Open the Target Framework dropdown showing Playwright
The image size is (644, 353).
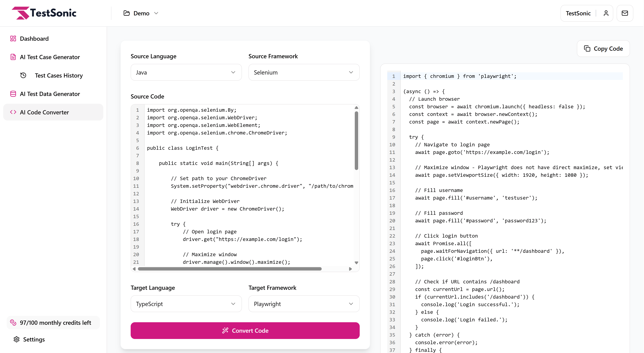point(304,304)
